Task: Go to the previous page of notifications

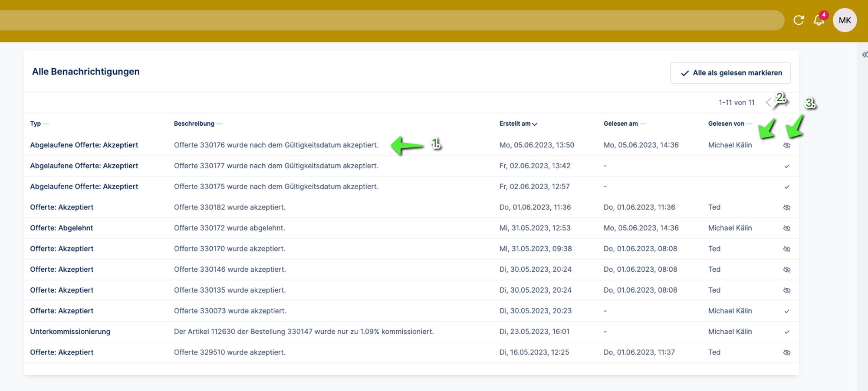Action: pos(769,103)
